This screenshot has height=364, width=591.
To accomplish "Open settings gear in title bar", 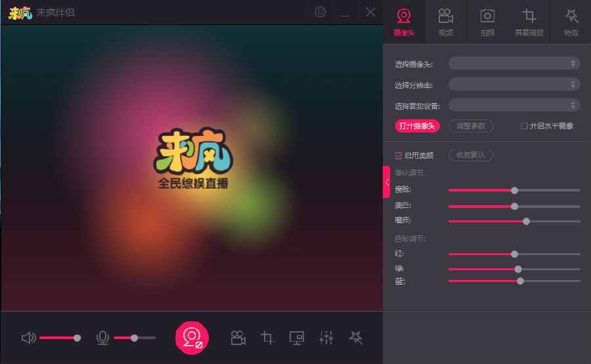I will click(x=320, y=12).
